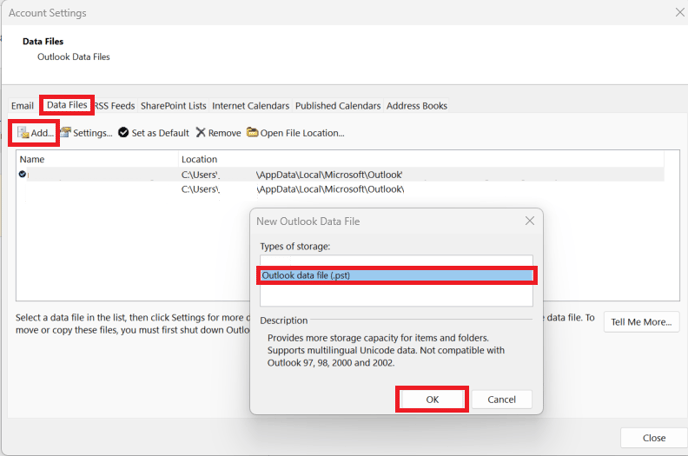The height and width of the screenshot is (456, 688).
Task: Click the Tell Me More button
Action: [641, 322]
